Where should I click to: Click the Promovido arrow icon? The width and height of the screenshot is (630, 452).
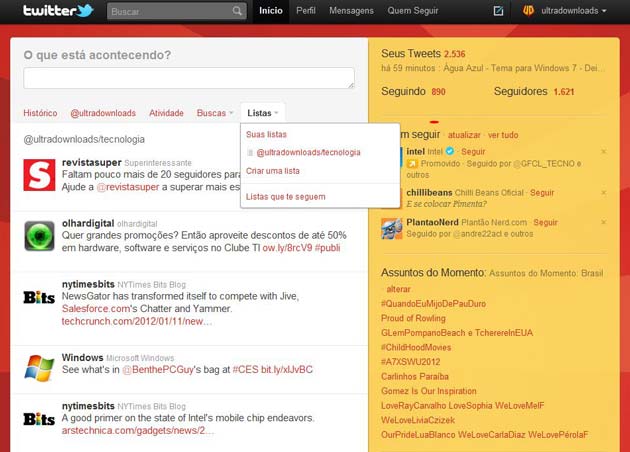point(412,164)
